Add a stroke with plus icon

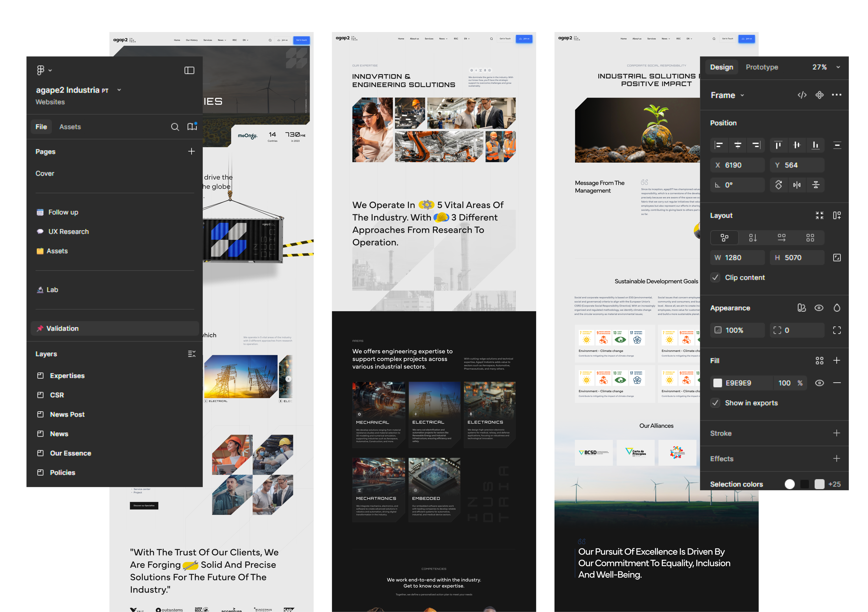point(836,433)
